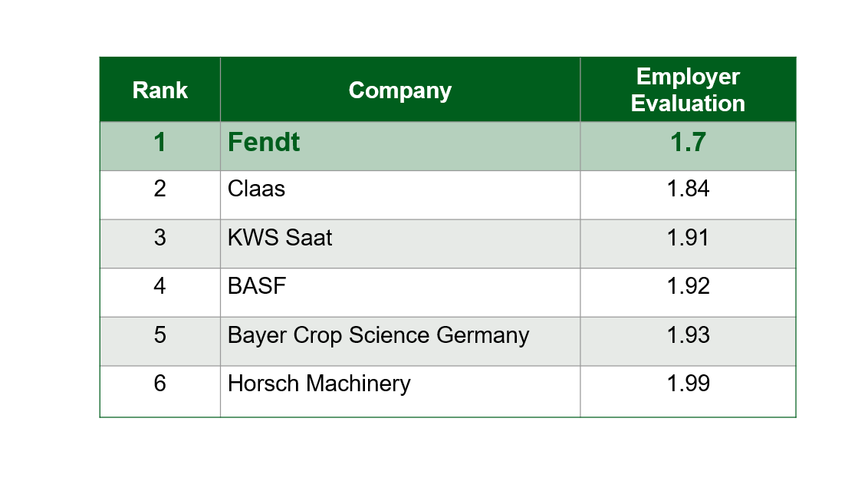Click the rank 5 cell
The image size is (868, 494).
click(x=159, y=335)
